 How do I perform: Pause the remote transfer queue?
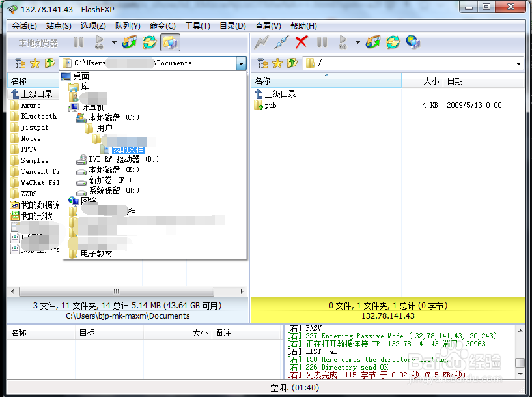click(322, 42)
